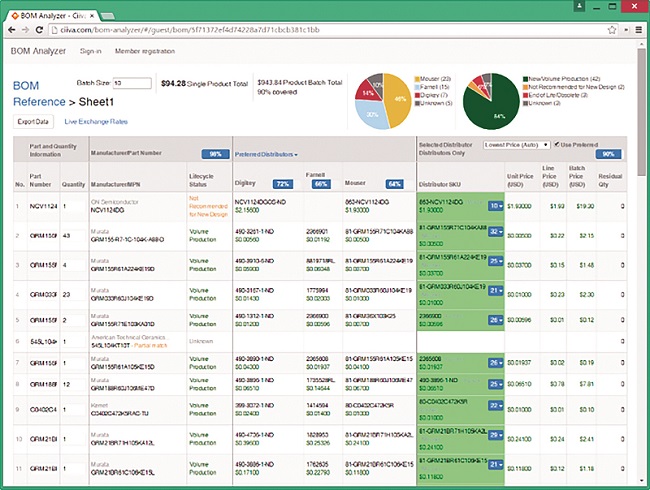The width and height of the screenshot is (650, 490).
Task: Open the Chrome user profile icon
Action: (580, 6)
